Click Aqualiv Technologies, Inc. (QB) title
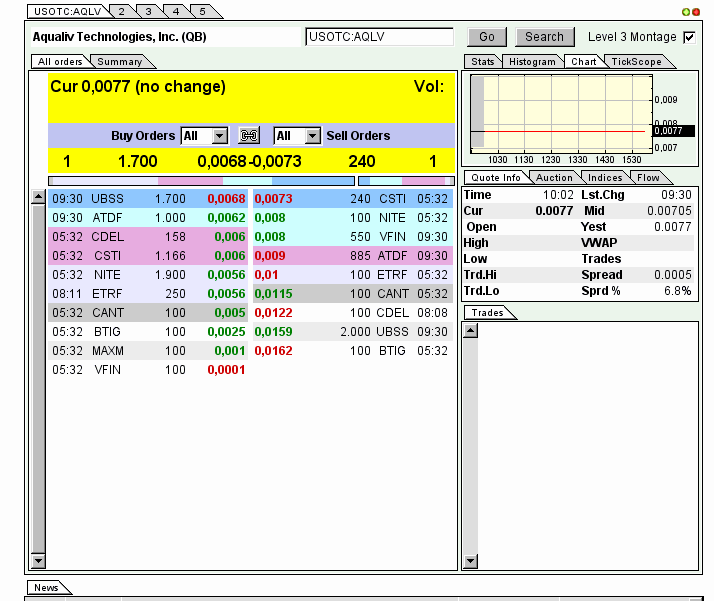Viewport: 714px width, 601px height. point(119,37)
